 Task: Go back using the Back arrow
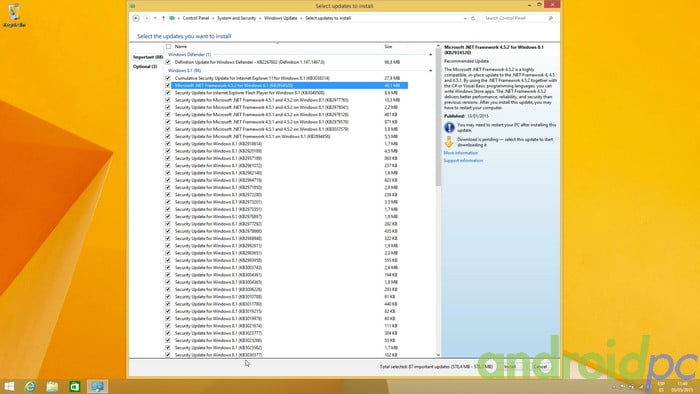(x=136, y=18)
